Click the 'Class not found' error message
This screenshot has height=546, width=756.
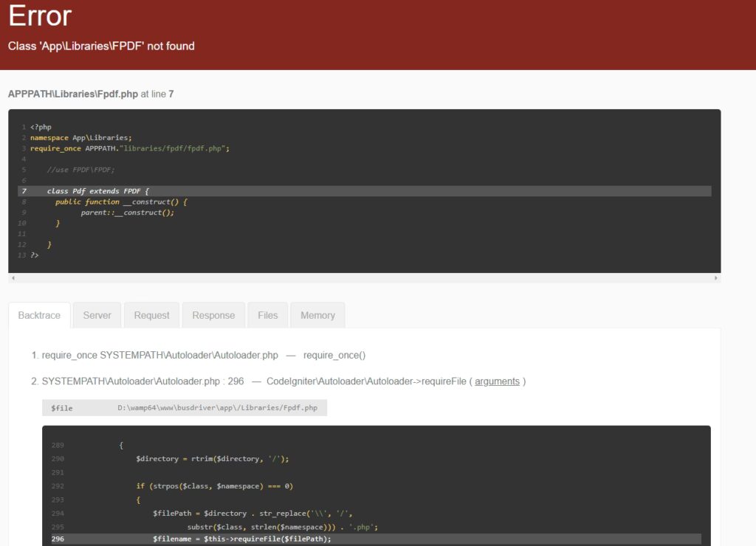coord(101,46)
